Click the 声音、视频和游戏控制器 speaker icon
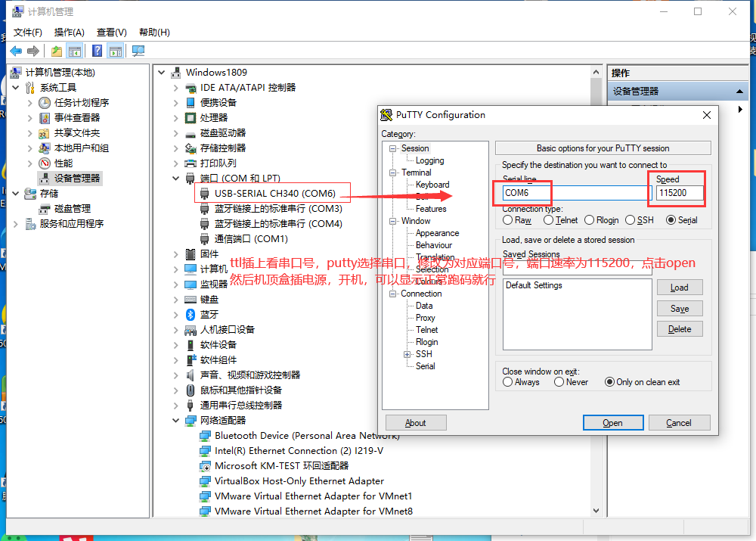This screenshot has height=541, width=756. (x=191, y=375)
